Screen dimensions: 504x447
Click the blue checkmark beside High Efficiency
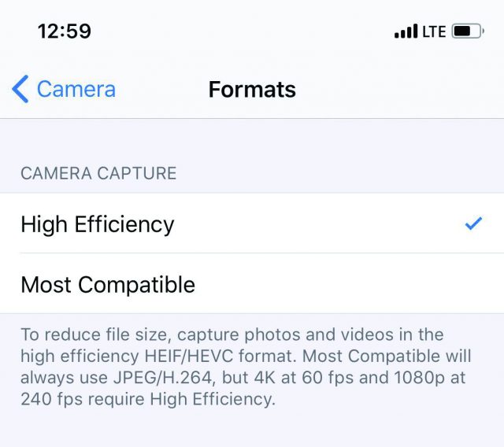(x=473, y=223)
